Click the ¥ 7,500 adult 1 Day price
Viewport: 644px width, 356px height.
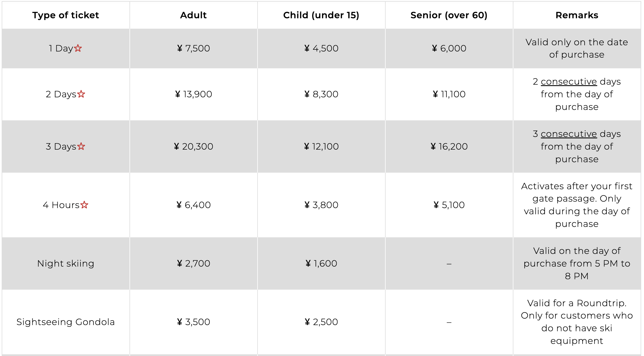point(194,48)
